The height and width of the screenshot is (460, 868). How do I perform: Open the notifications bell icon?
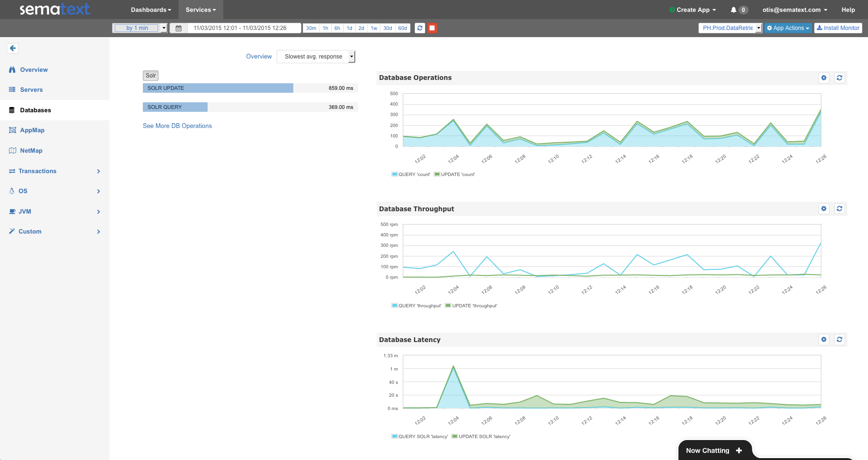[x=734, y=10]
